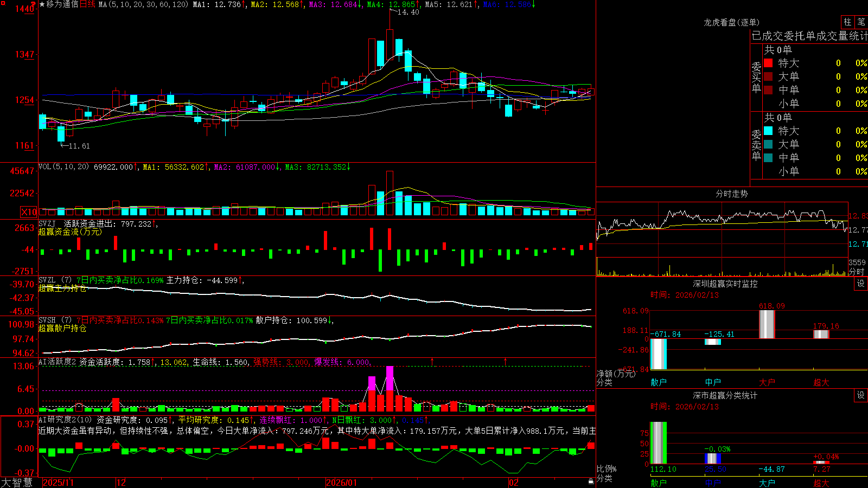Select the 2026/01 timeline marker
Screen dimensions: 868x488
point(342,483)
